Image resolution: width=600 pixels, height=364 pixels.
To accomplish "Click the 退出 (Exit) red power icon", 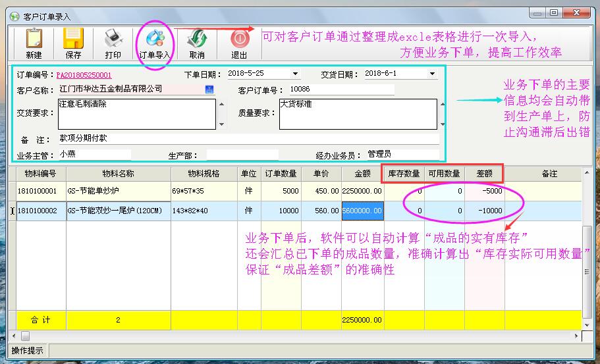I will 240,43.
